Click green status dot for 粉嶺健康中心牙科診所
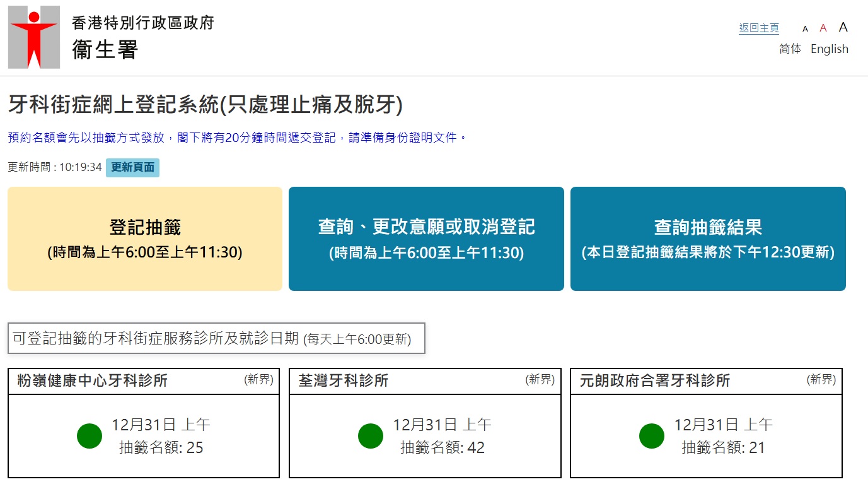Screen dimensions: 868x501 [x=90, y=436]
